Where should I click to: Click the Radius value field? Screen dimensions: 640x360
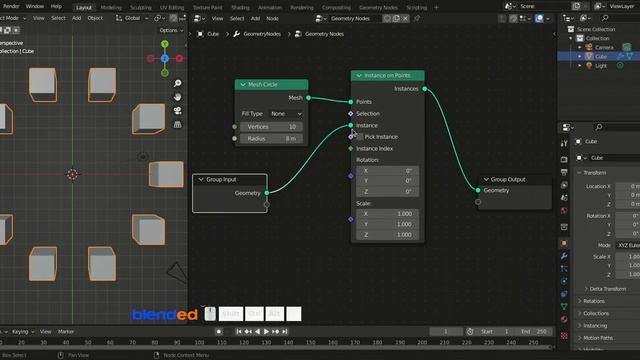(271, 139)
